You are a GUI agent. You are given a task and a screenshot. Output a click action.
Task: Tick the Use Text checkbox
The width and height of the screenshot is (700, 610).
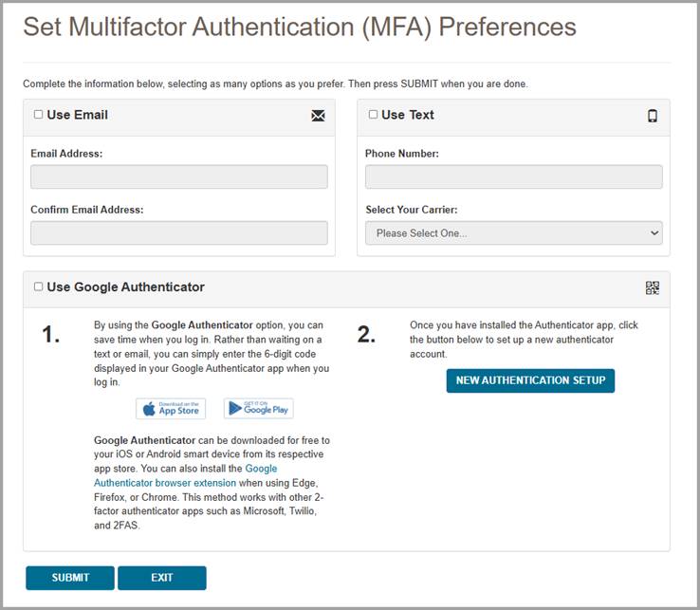tap(373, 115)
